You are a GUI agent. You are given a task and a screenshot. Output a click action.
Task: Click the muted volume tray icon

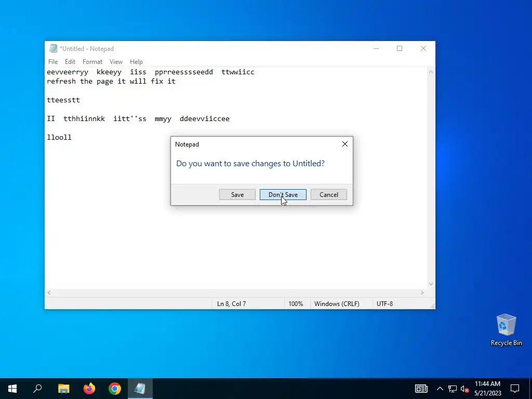coord(464,389)
